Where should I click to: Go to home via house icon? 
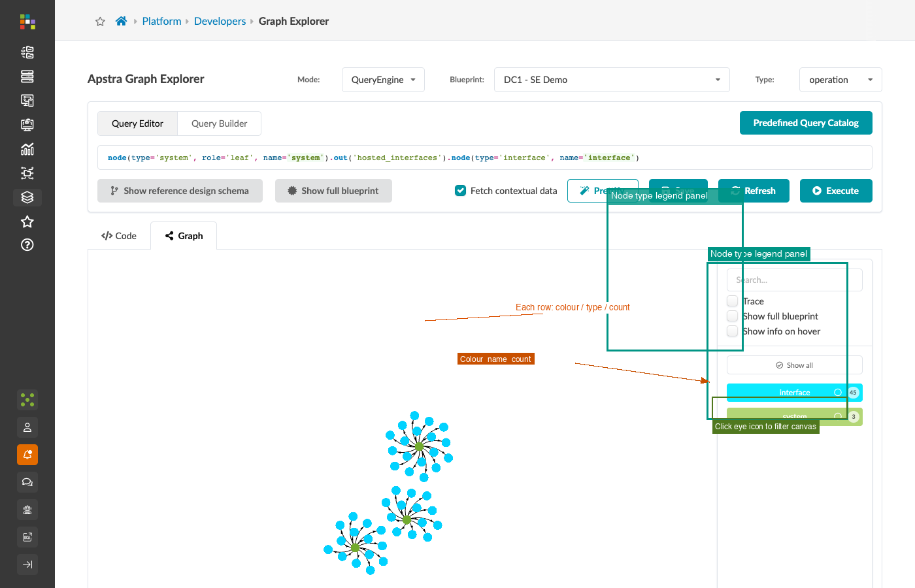pyautogui.click(x=121, y=21)
